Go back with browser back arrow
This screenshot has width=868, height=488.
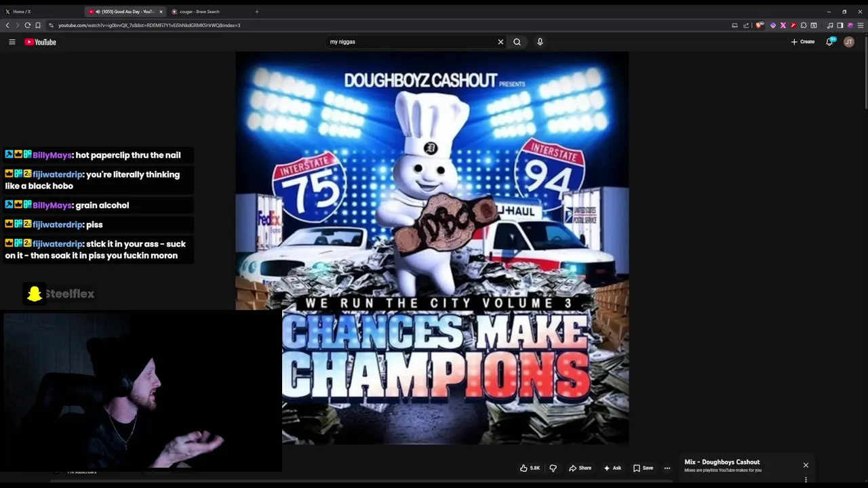tap(7, 25)
